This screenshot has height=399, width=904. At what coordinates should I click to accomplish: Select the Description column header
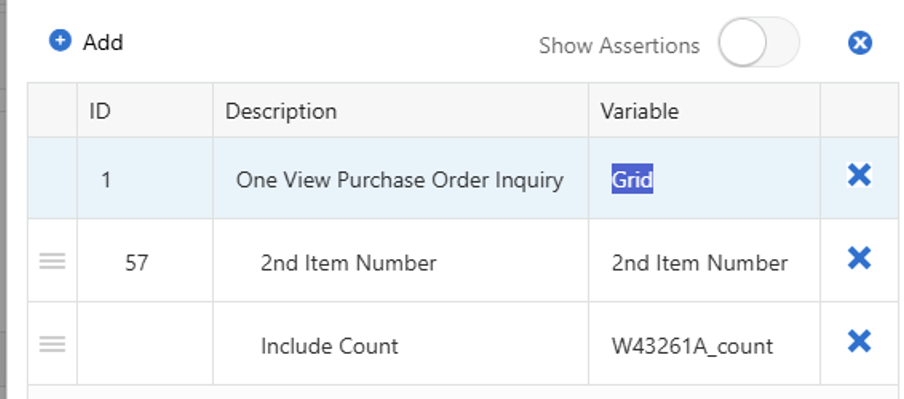click(401, 111)
